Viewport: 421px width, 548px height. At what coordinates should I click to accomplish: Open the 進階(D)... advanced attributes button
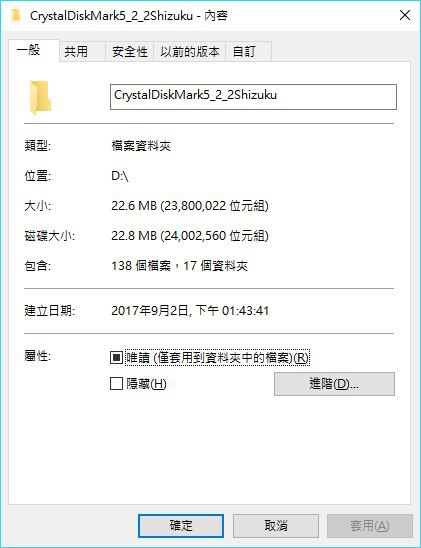tap(334, 384)
